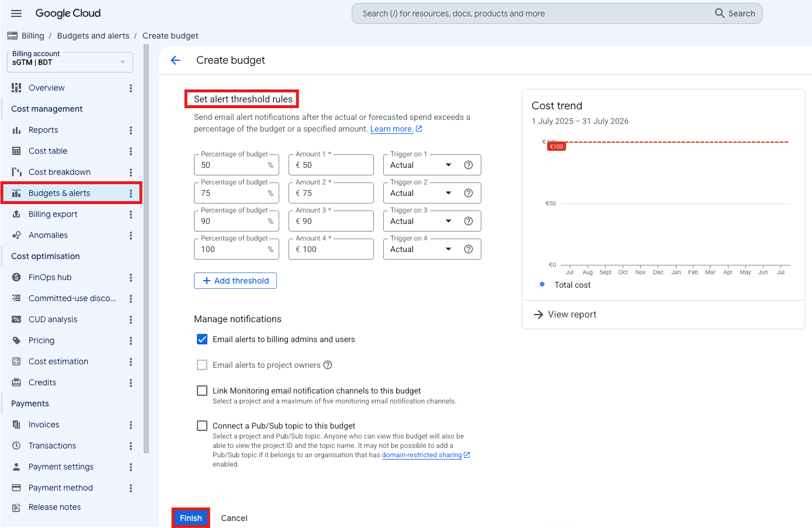
Task: Enable Link Monitoring email notification channels
Action: click(x=202, y=391)
